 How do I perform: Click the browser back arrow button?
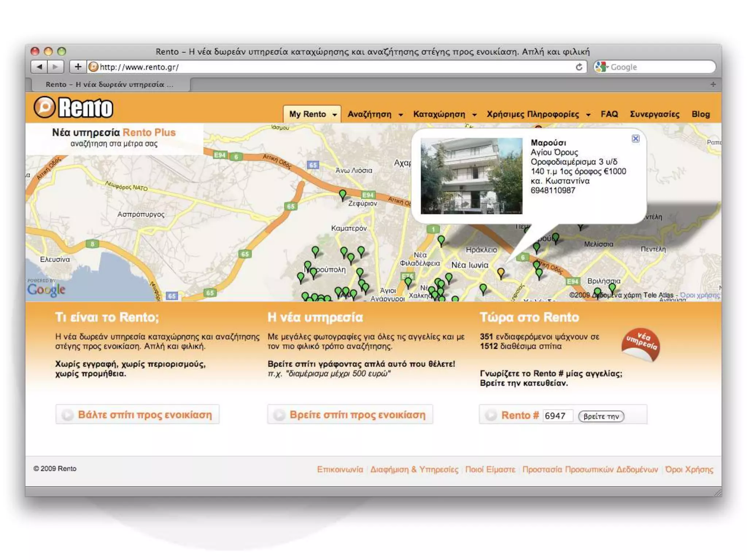point(39,67)
